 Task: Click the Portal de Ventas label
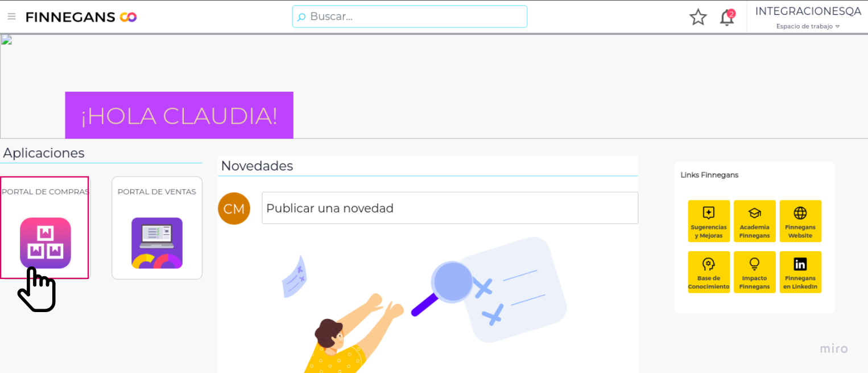pyautogui.click(x=157, y=192)
